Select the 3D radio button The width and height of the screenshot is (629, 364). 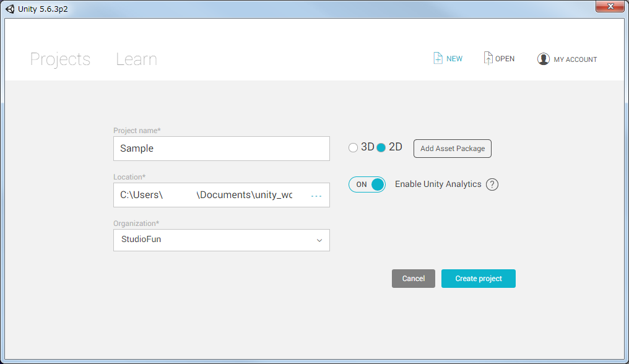click(x=353, y=148)
